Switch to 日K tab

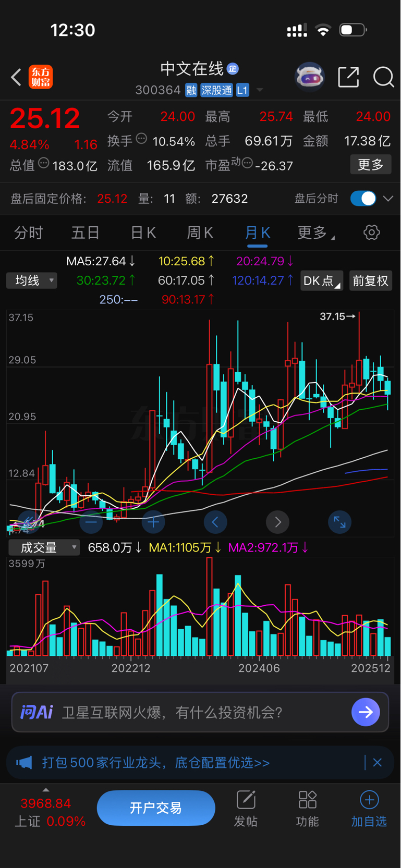click(x=143, y=233)
